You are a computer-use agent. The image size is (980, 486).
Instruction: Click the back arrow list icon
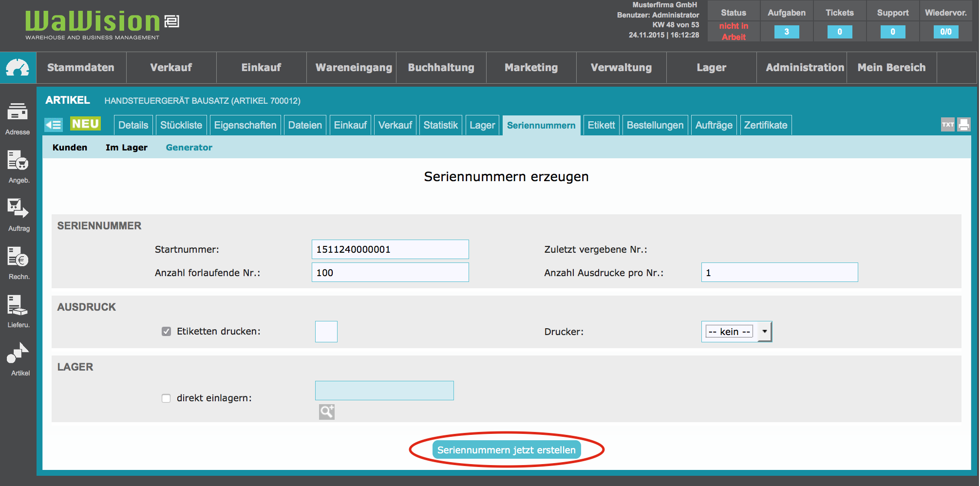coord(54,125)
